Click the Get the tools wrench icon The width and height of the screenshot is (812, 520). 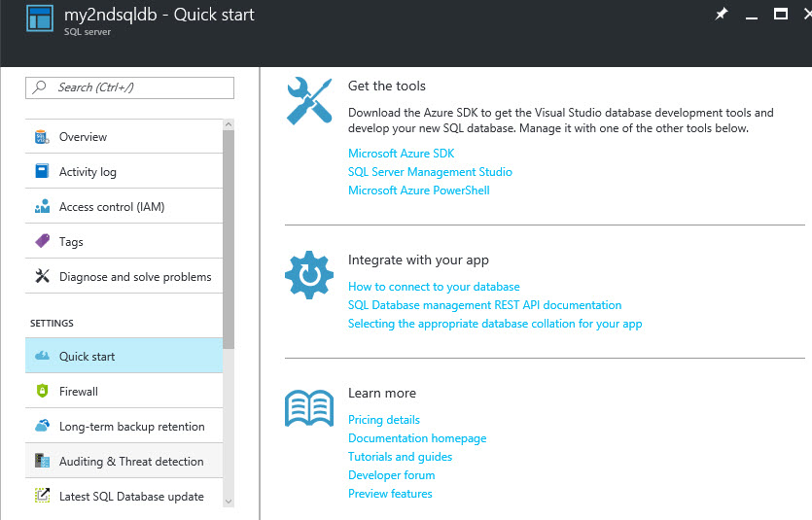309,101
